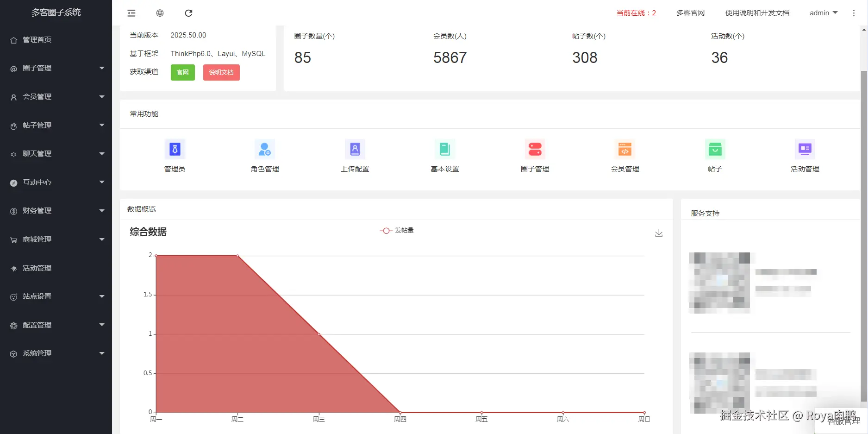Click the 圈子管理 sidebar icon
This screenshot has width=868, height=434.
click(x=14, y=69)
